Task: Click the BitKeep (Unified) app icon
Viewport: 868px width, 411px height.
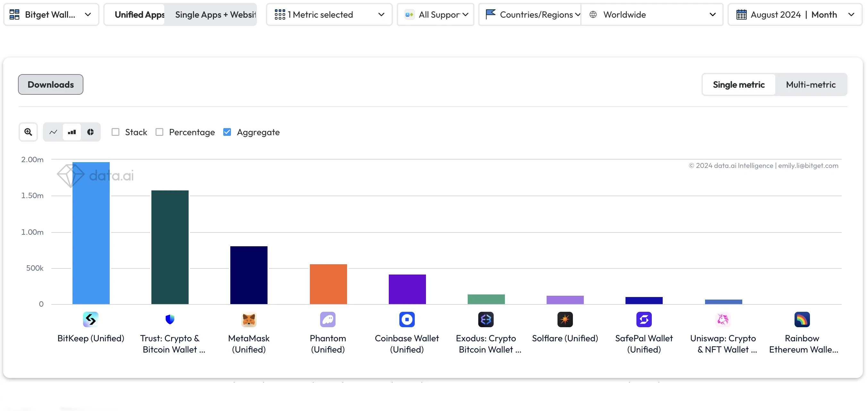Action: click(90, 319)
